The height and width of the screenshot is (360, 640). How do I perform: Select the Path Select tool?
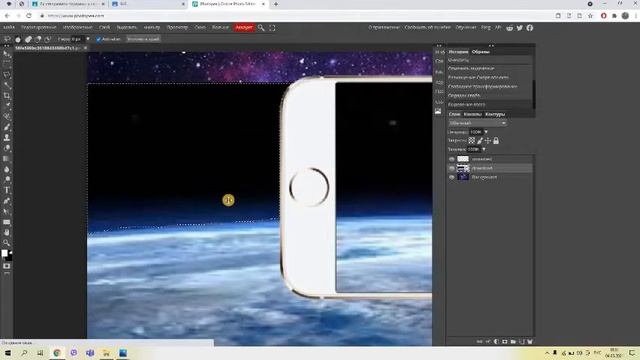click(x=7, y=211)
